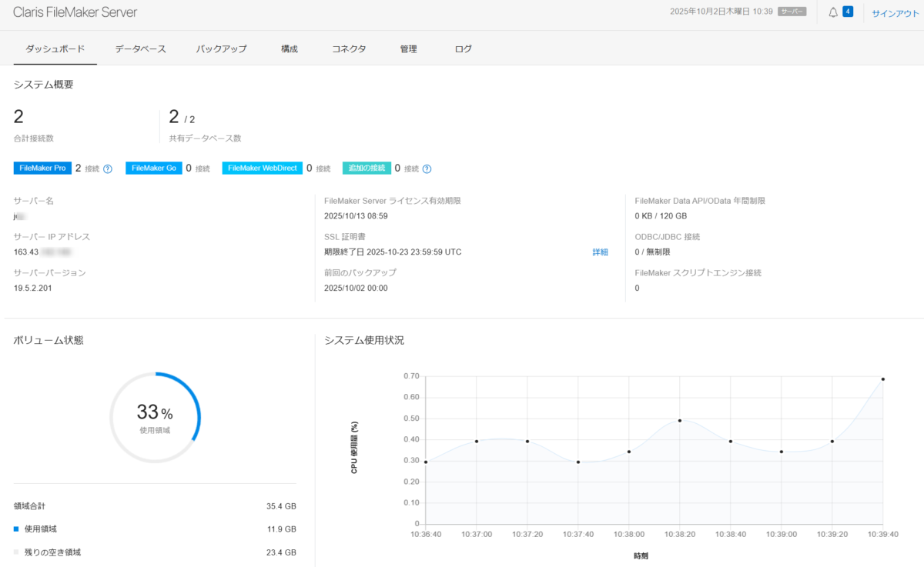Click the CPU chart peak point at 10:39:40
The image size is (924, 567).
pyautogui.click(x=882, y=379)
